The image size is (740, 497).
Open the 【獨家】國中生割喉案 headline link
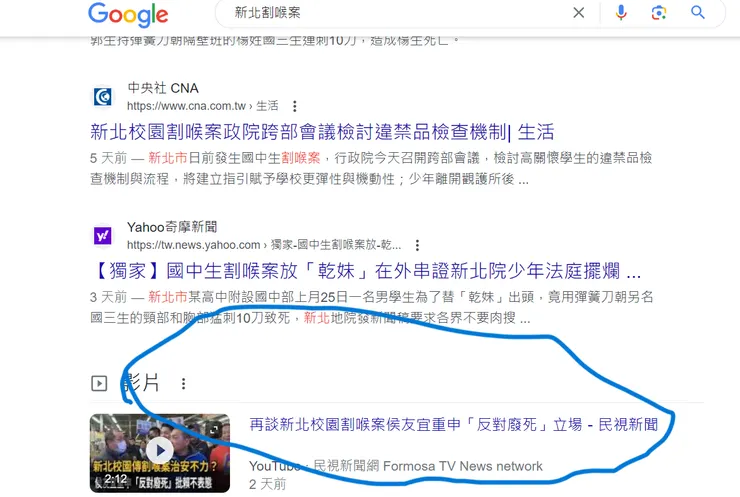(x=366, y=271)
